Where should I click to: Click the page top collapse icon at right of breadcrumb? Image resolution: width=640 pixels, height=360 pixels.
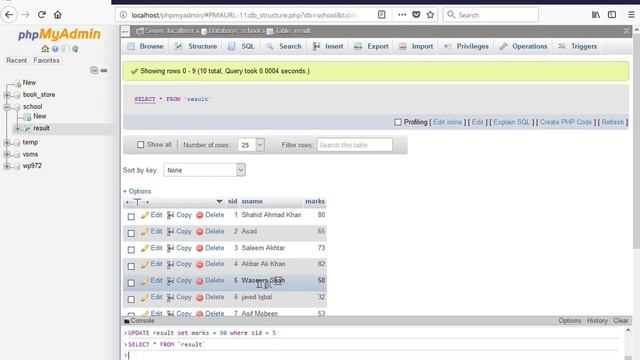(627, 31)
